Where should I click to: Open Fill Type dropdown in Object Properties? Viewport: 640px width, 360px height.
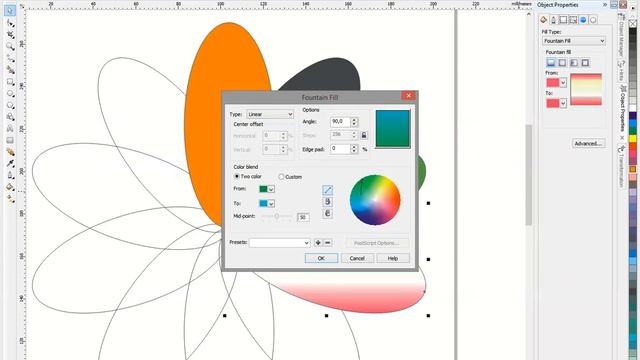pyautogui.click(x=573, y=41)
